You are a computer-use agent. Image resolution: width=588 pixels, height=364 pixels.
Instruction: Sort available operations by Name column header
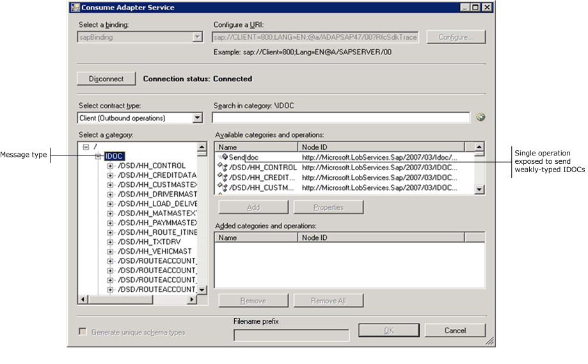click(256, 147)
